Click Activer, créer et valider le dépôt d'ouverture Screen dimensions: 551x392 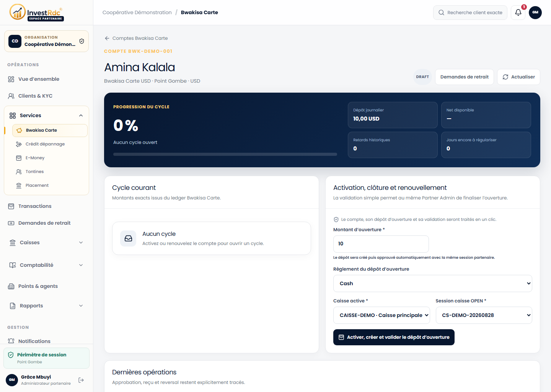[x=394, y=337]
